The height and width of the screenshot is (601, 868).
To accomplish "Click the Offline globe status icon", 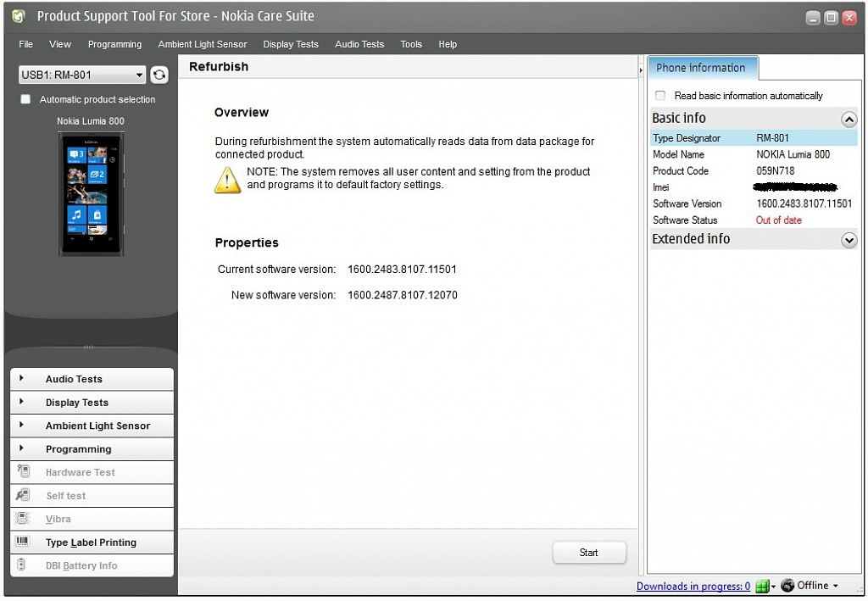I will pyautogui.click(x=787, y=586).
